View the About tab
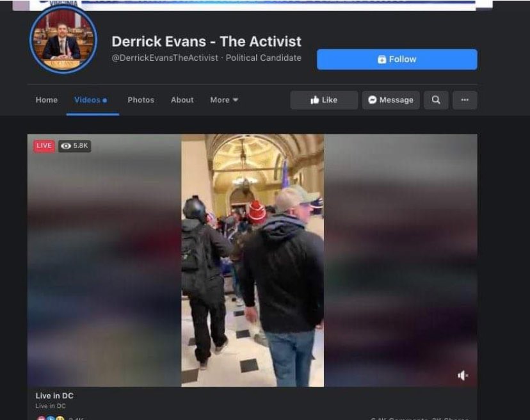The height and width of the screenshot is (420, 530). click(182, 100)
